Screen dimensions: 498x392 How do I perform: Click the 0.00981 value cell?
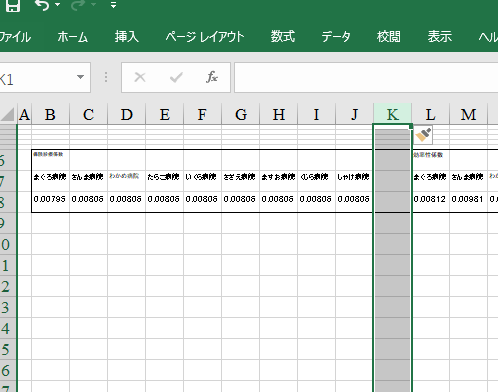coord(468,201)
